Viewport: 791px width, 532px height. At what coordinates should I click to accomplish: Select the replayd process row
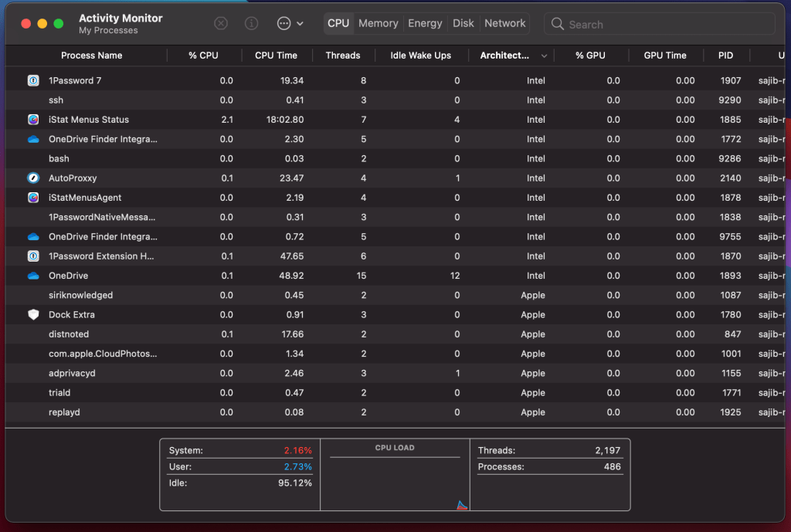395,412
